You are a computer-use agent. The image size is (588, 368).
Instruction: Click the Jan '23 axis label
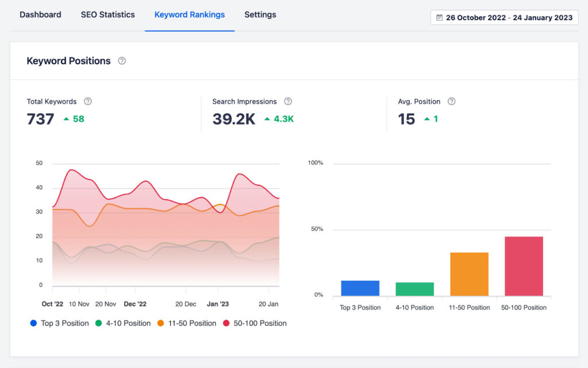coord(218,304)
